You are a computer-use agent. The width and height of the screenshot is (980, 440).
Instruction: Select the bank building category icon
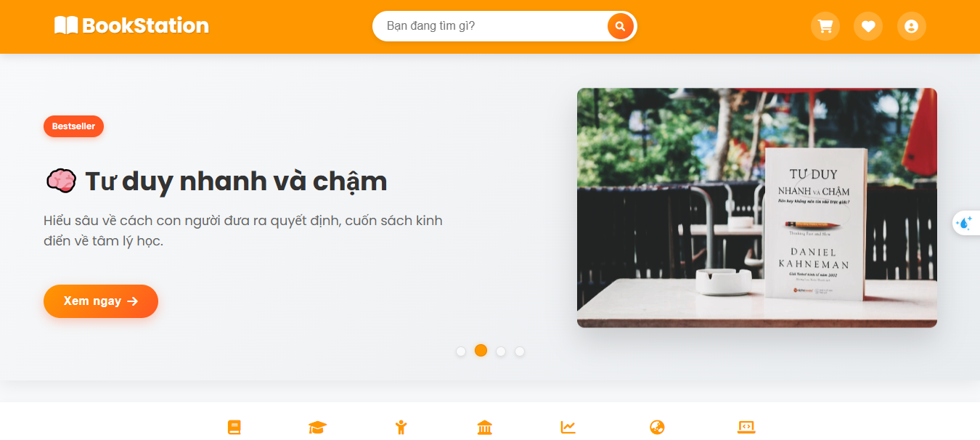pyautogui.click(x=485, y=428)
